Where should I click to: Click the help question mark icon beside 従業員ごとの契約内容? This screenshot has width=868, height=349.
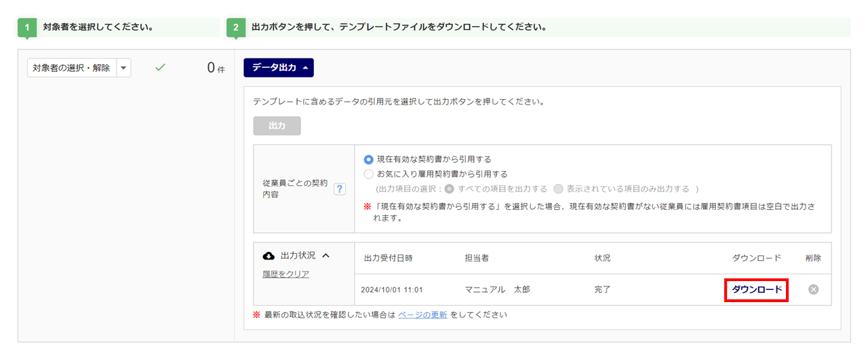340,189
